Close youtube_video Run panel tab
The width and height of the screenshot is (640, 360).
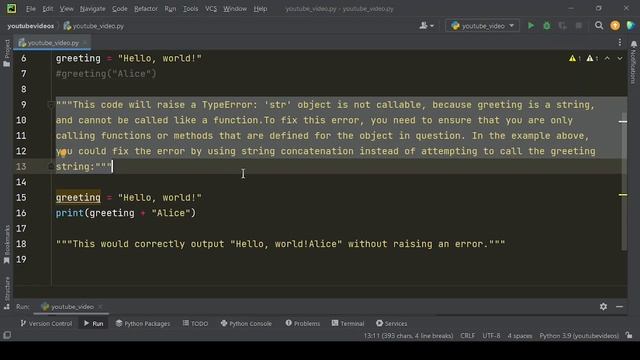pos(100,307)
